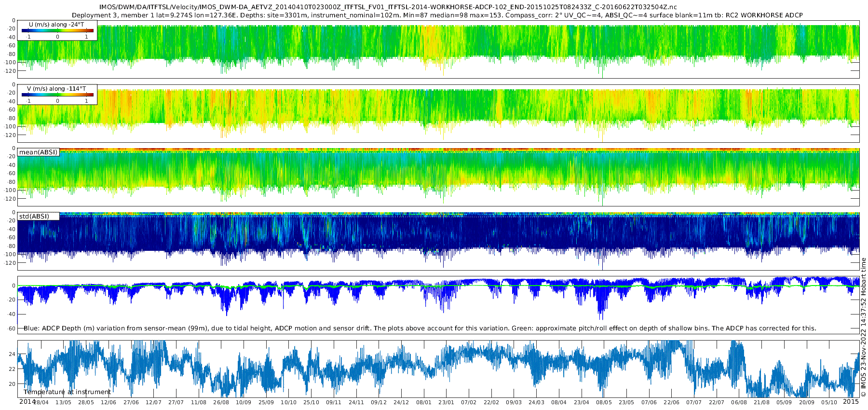Click the '05/09' date tick label
The image size is (868, 410).
click(784, 402)
